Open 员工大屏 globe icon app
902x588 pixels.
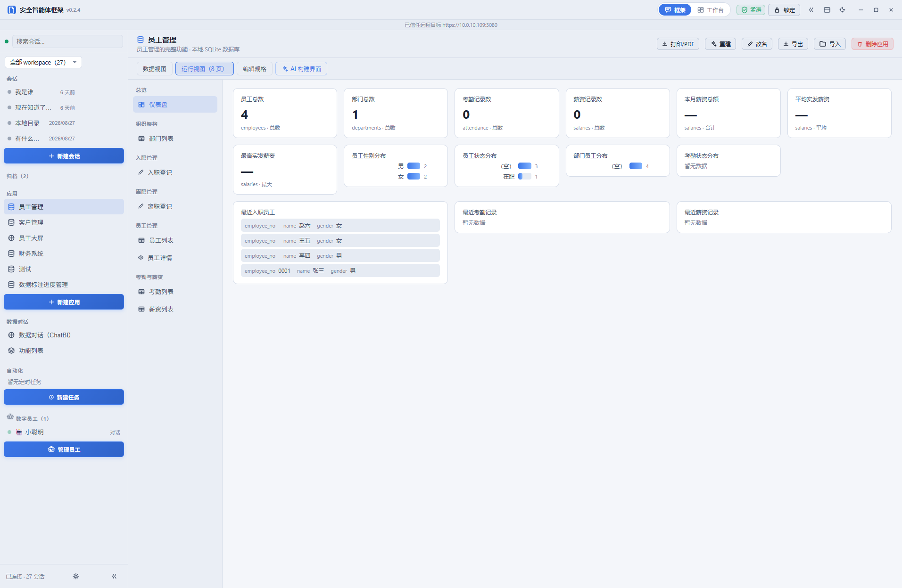(x=64, y=238)
